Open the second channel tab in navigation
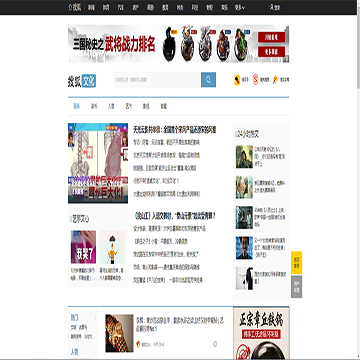 [x=94, y=106]
